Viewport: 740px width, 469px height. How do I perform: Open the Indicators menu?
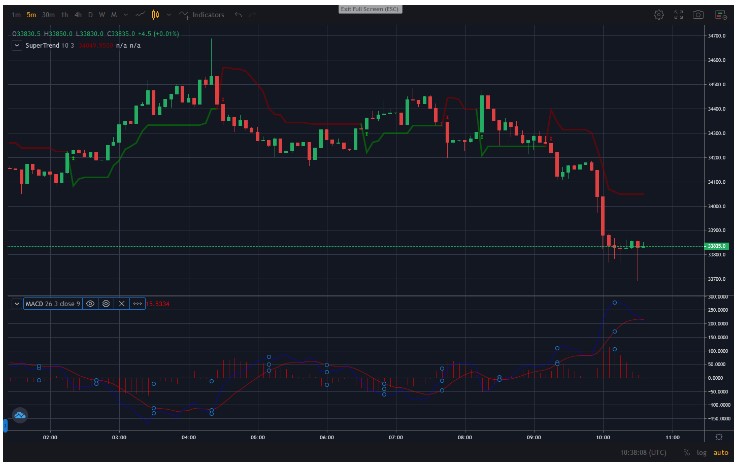[202, 15]
